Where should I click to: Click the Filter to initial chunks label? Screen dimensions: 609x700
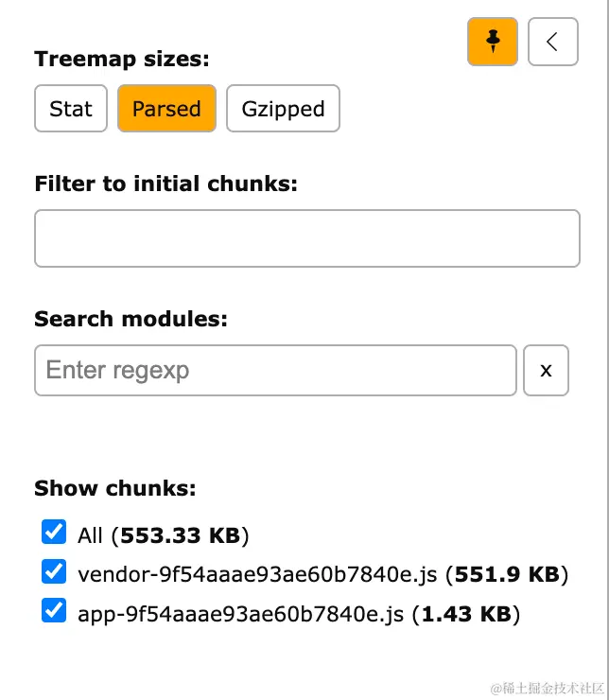tap(165, 184)
